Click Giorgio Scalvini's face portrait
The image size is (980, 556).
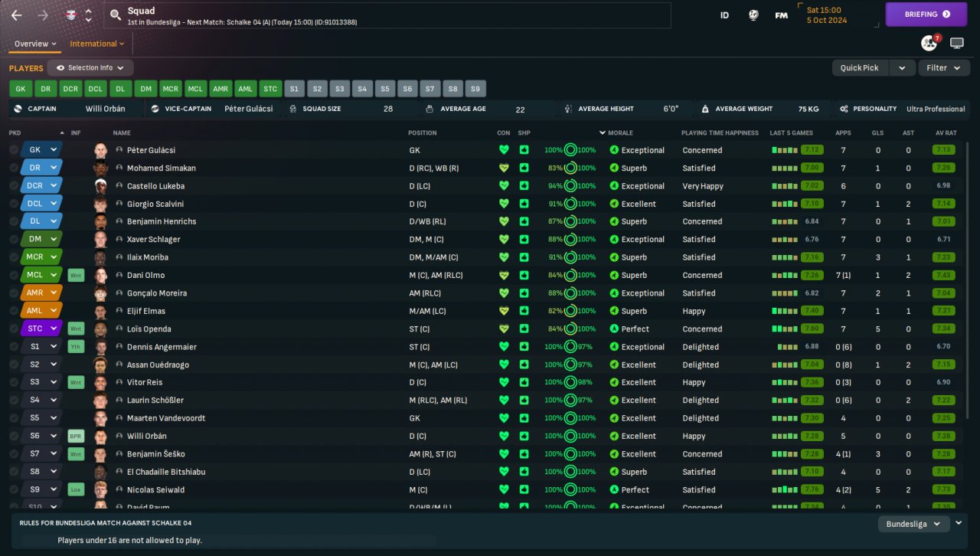pyautogui.click(x=100, y=204)
